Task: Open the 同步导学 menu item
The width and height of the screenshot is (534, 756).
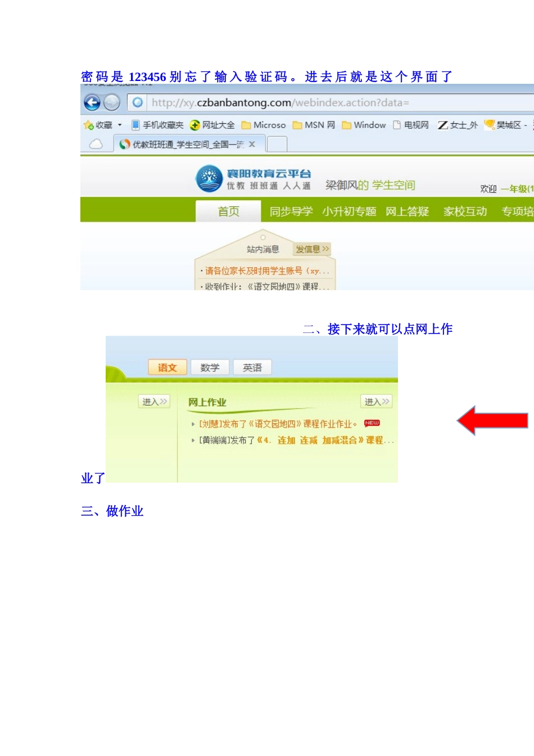Action: [x=291, y=211]
